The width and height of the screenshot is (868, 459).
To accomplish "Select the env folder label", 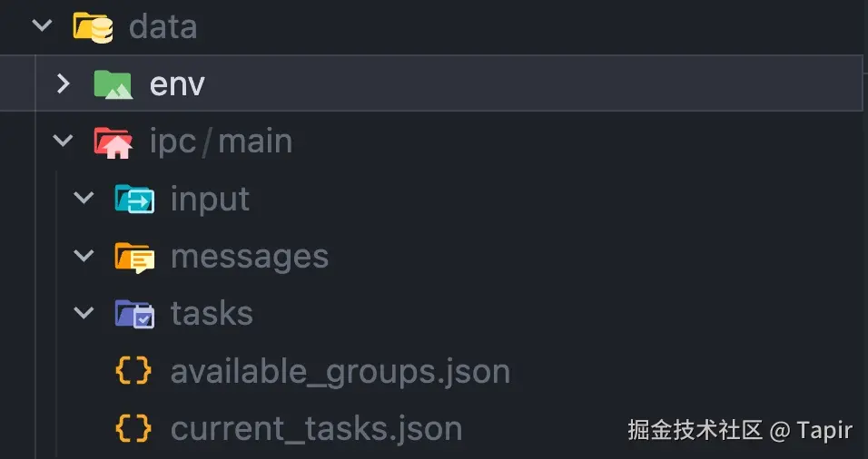I will [x=177, y=84].
